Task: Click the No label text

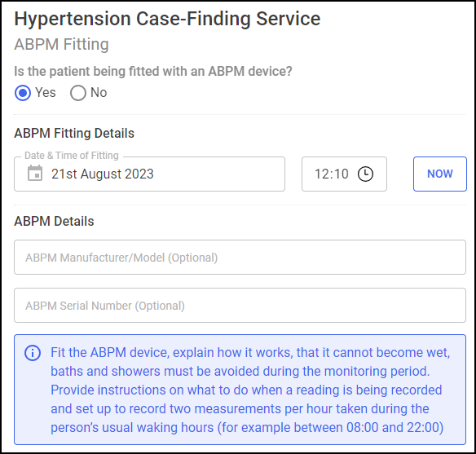Action: click(99, 93)
